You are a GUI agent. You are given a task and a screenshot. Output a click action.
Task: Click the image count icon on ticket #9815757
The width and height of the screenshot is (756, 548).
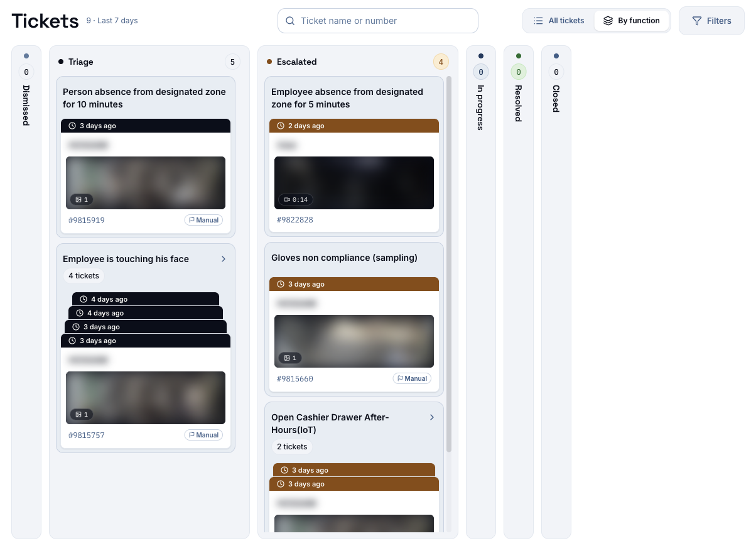[78, 415]
